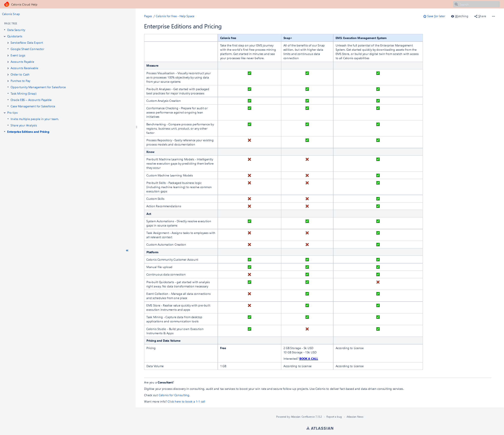This screenshot has height=435, width=504.
Task: Click the Atlassian logo in footer
Action: [320, 428]
